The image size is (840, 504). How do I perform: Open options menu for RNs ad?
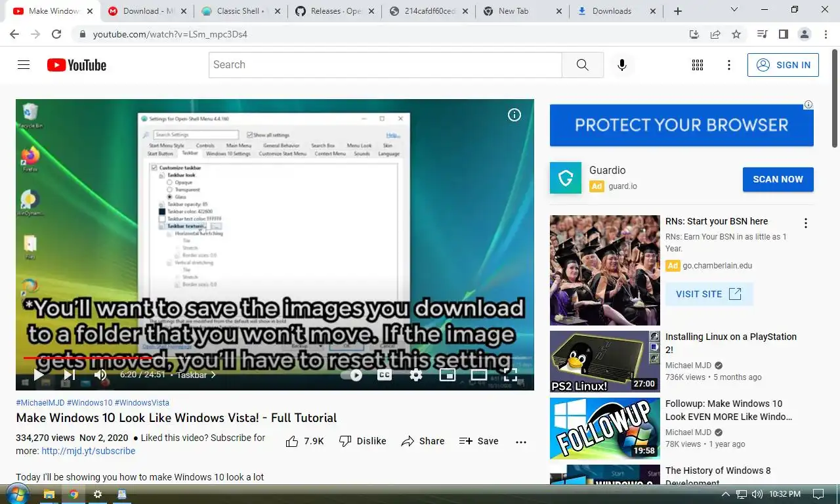[806, 223]
